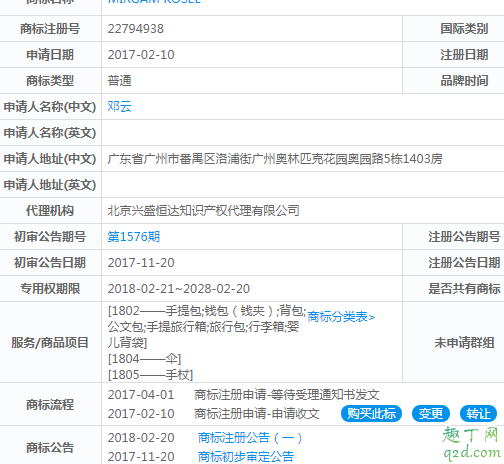
Task: Select the 2017-04-01 等待受理通知书发文 process entry
Action: 244,395
